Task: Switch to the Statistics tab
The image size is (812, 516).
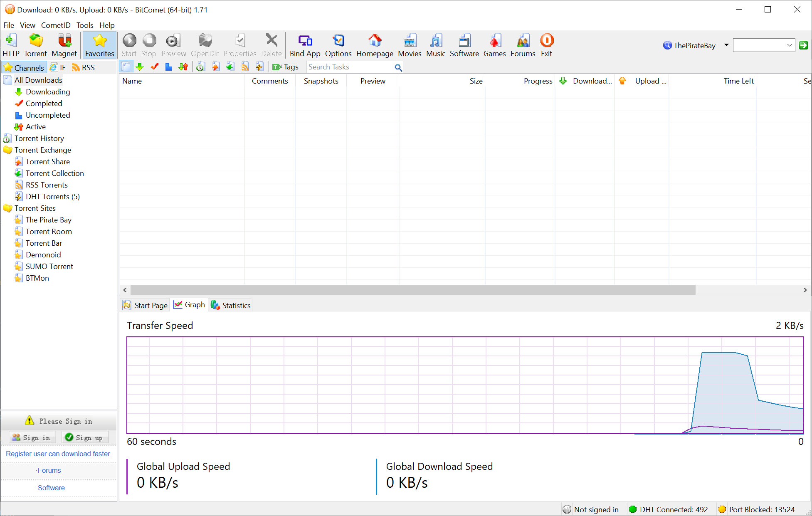Action: point(231,305)
